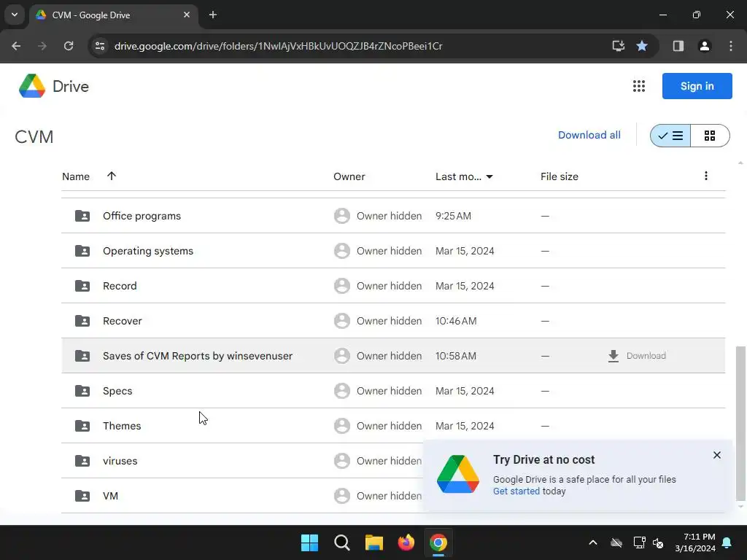Open the column header more options menu
This screenshot has width=747, height=560.
(706, 176)
